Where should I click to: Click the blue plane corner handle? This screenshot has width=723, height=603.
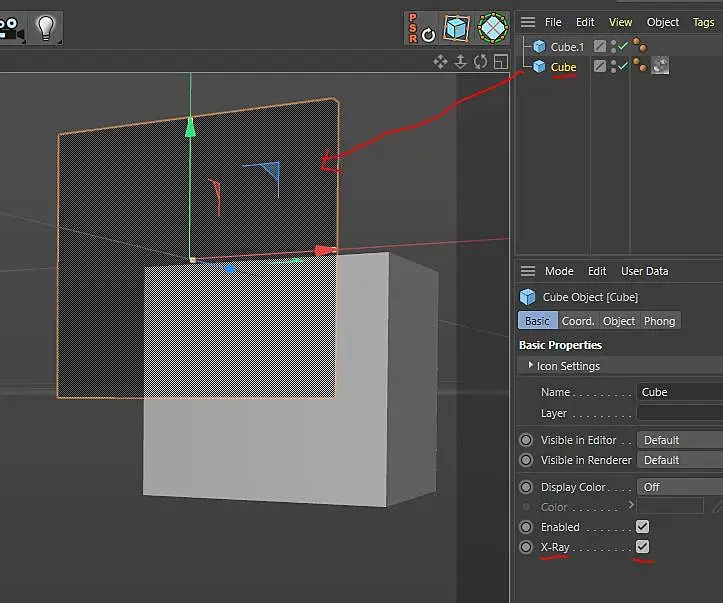pyautogui.click(x=270, y=171)
